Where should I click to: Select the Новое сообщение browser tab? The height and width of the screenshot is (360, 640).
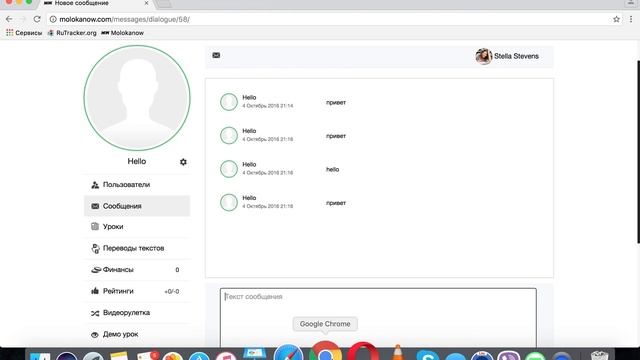[x=96, y=3]
